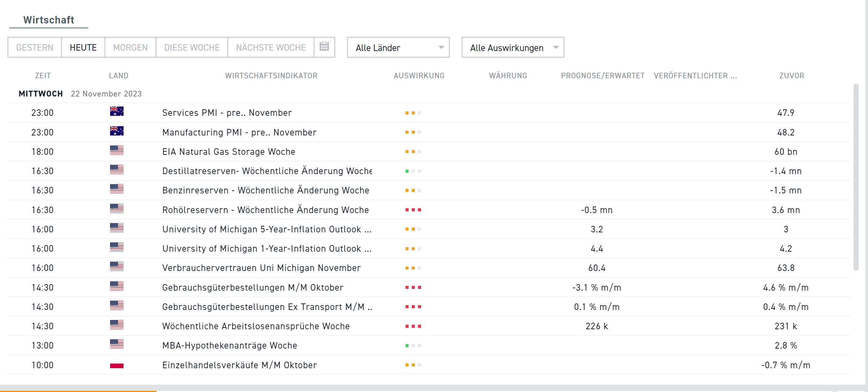Open the Services PMI November entry

coord(227,112)
